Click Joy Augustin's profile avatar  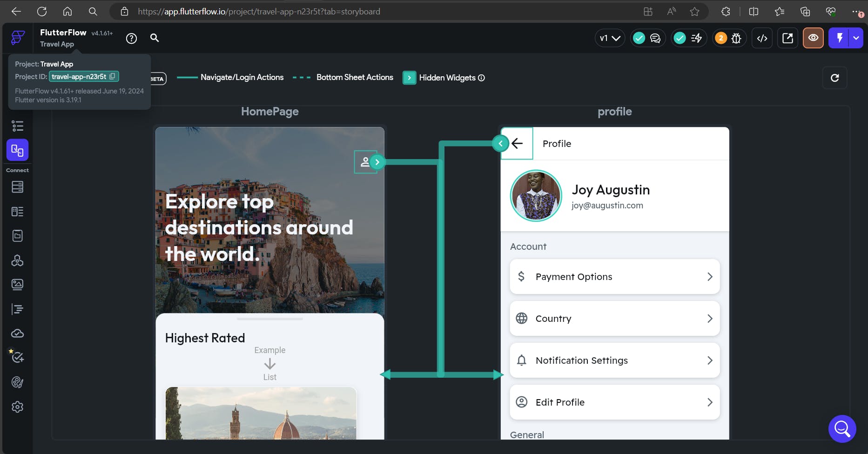(536, 196)
